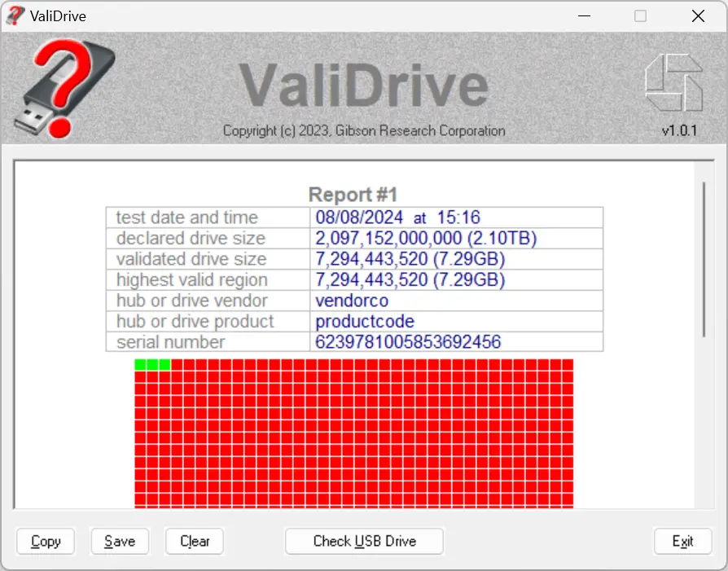Select declared drive size value 2.10TB
The image size is (728, 571).
[x=426, y=239]
